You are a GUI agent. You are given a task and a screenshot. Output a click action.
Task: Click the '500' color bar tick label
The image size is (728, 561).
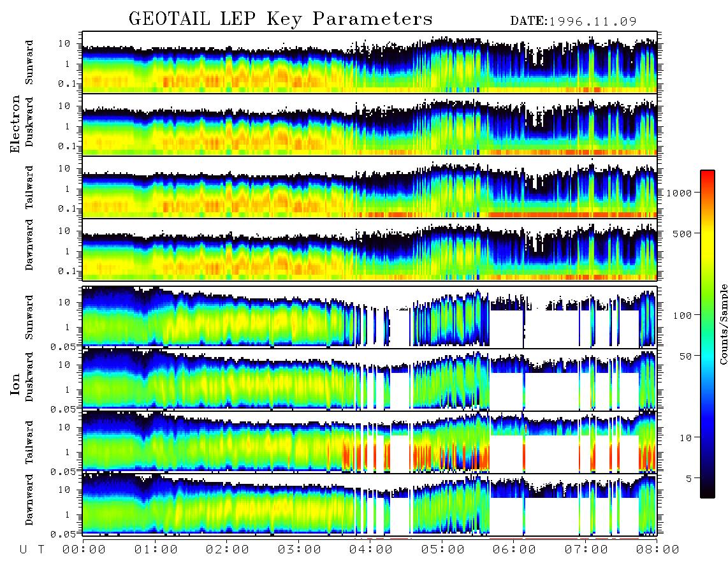click(x=682, y=233)
